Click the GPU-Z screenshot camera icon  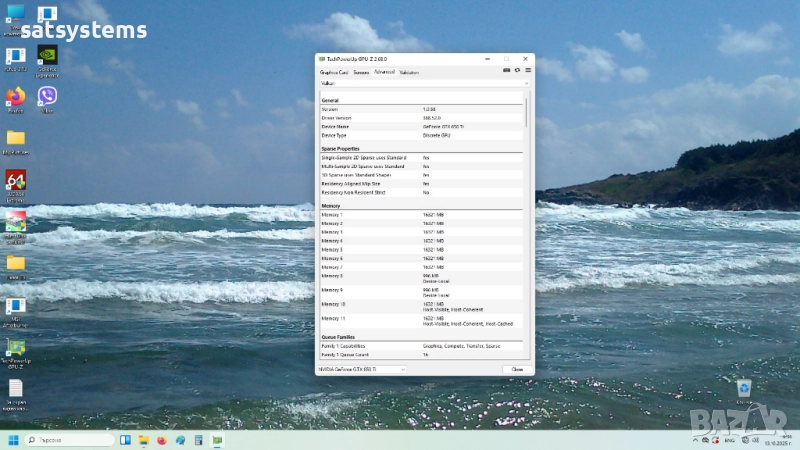(507, 71)
